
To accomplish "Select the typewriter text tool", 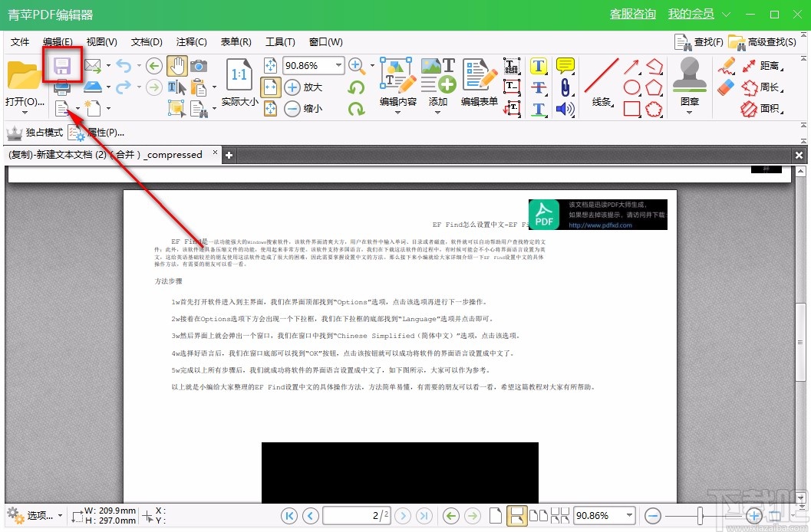I will [x=512, y=66].
